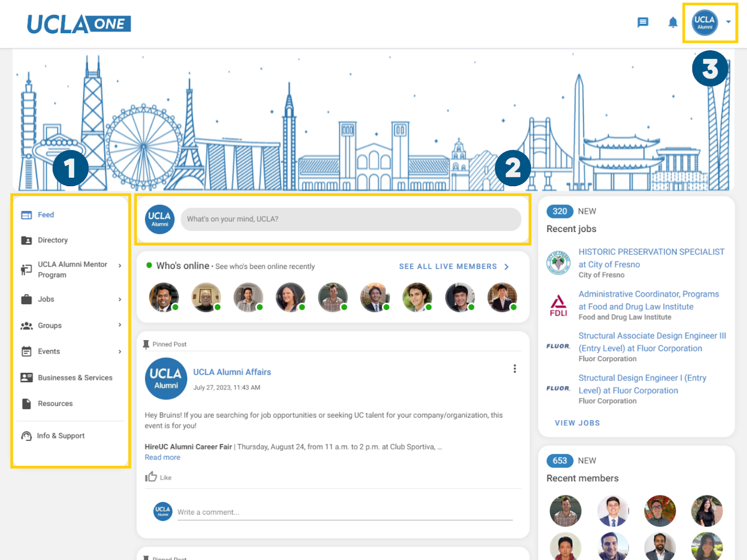Screen dimensions: 747x560
Task: Click the Businesses & Services card icon
Action: (x=27, y=378)
